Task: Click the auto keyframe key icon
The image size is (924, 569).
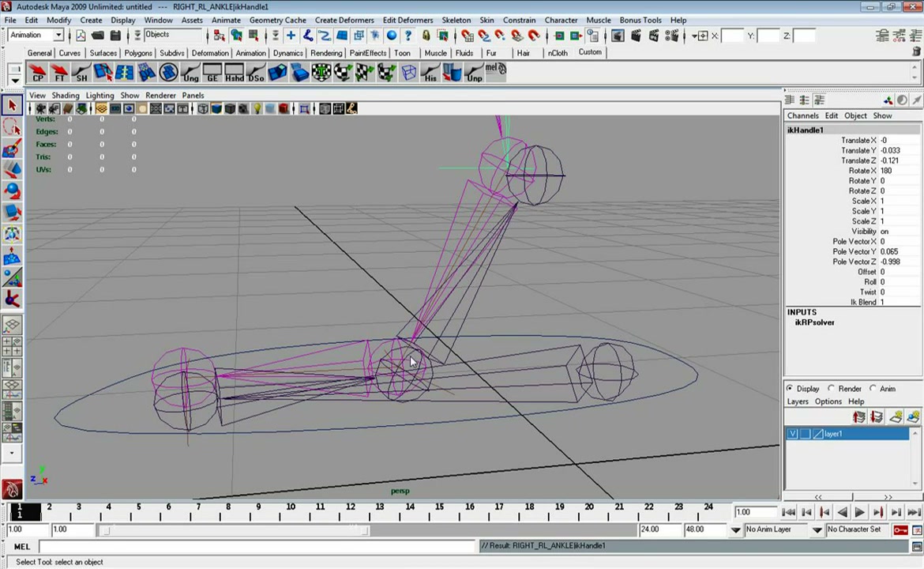Action: [900, 530]
